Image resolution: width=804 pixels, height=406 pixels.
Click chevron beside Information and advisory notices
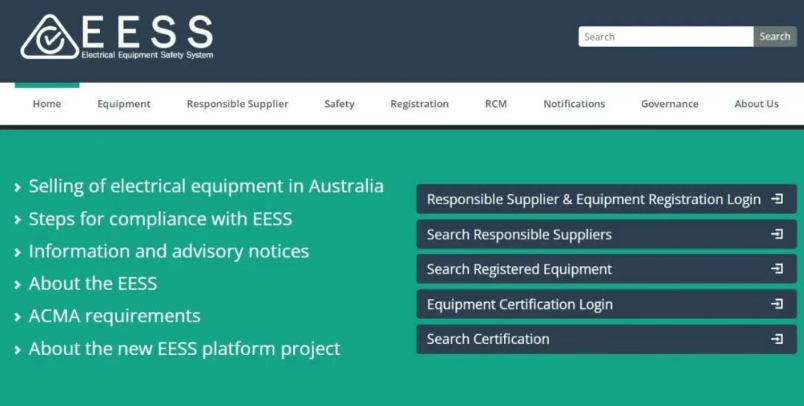(18, 253)
